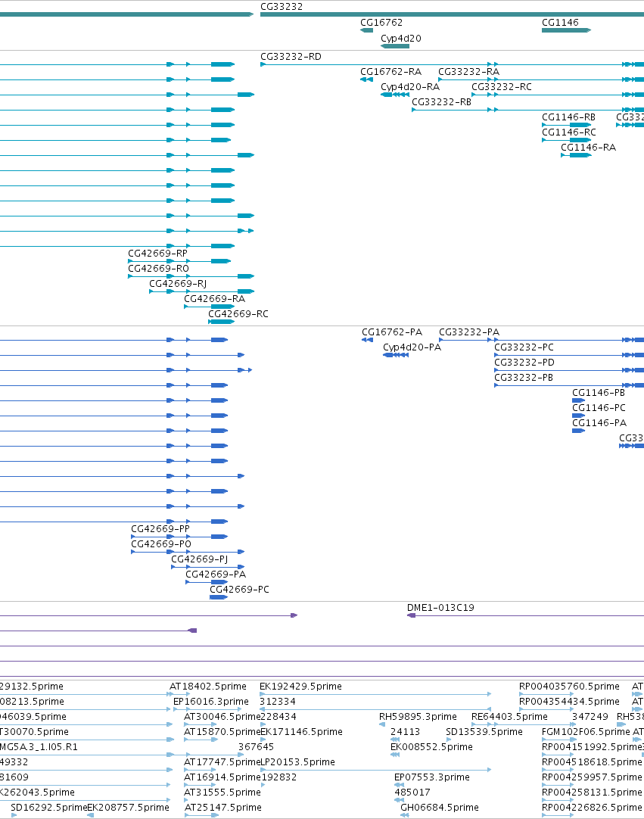The image size is (644, 819).
Task: Choose protein CG33232-PB
Action: (524, 378)
